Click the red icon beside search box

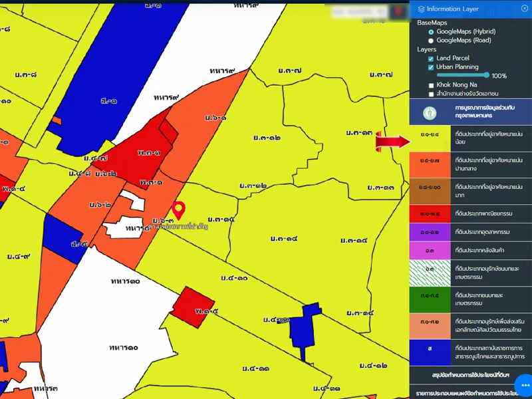point(399,13)
